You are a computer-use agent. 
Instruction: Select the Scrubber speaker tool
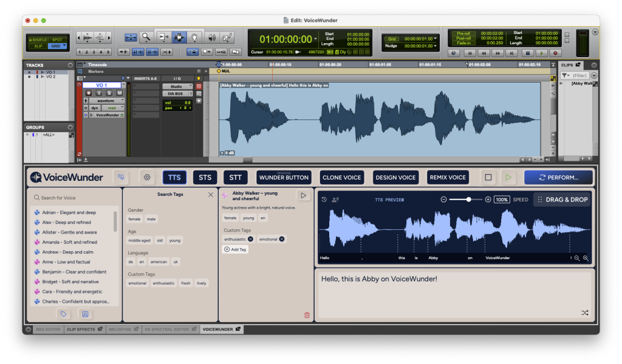(212, 37)
